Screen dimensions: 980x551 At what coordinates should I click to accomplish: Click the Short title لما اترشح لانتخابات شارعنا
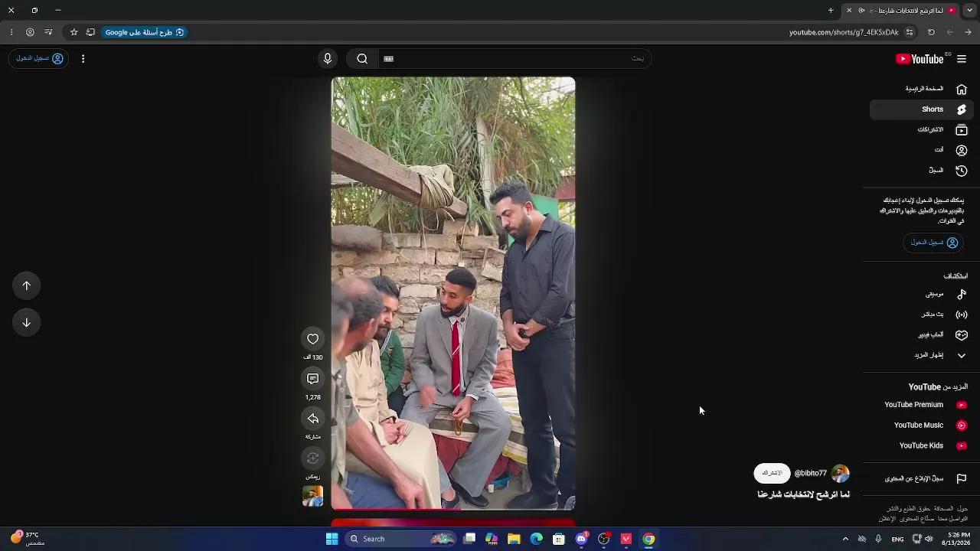804,494
